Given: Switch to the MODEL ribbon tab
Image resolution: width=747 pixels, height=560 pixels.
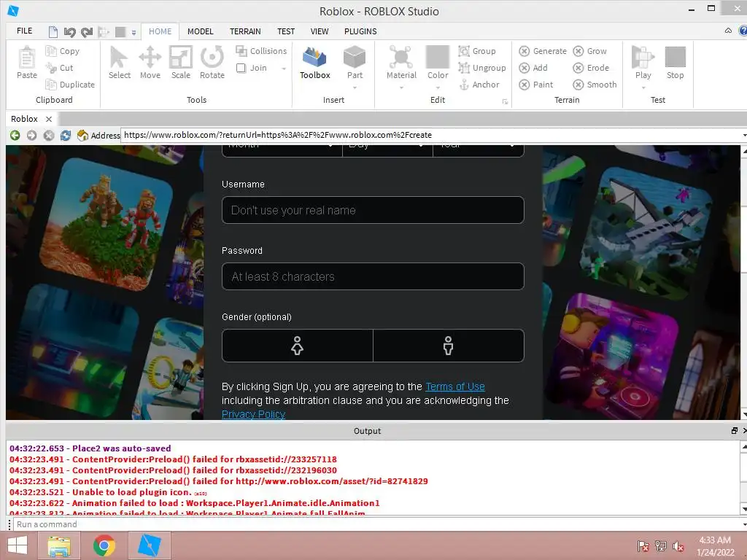Looking at the screenshot, I should 200,31.
